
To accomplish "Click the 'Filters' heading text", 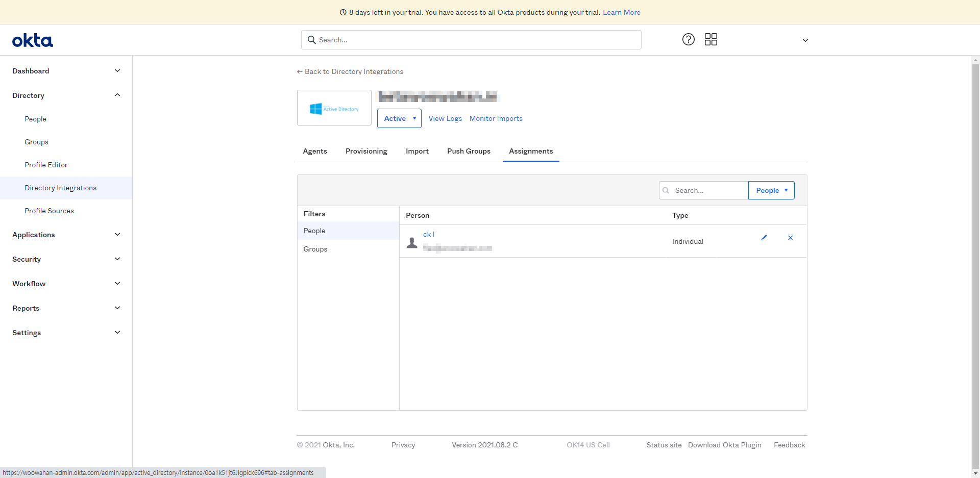I will [x=314, y=214].
